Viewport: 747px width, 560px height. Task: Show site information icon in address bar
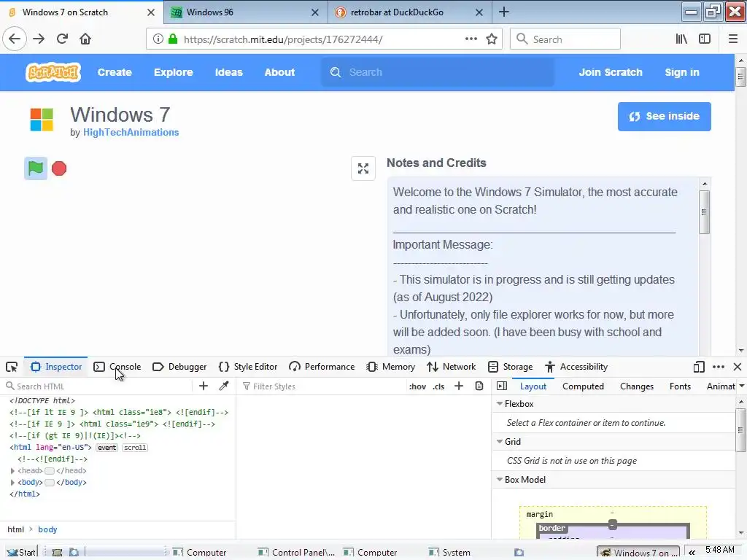point(158,39)
